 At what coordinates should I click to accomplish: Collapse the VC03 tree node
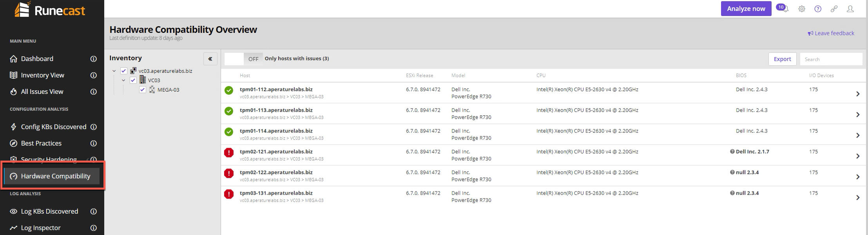[x=123, y=80]
